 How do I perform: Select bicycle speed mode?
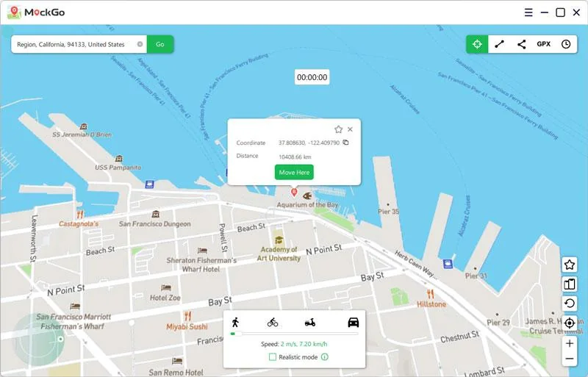click(273, 322)
